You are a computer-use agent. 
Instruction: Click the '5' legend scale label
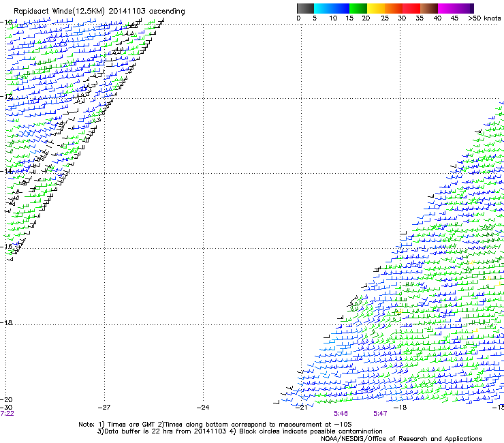point(315,18)
